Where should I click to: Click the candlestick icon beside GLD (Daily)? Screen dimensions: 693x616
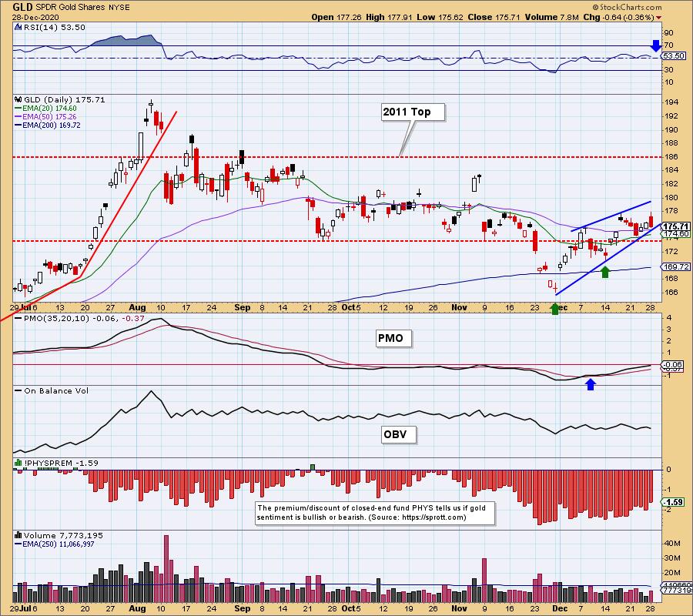pyautogui.click(x=18, y=100)
